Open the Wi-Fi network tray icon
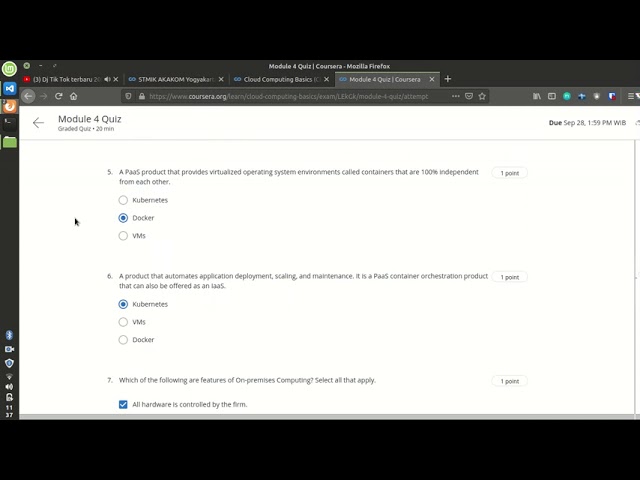The image size is (640, 480). 9,376
